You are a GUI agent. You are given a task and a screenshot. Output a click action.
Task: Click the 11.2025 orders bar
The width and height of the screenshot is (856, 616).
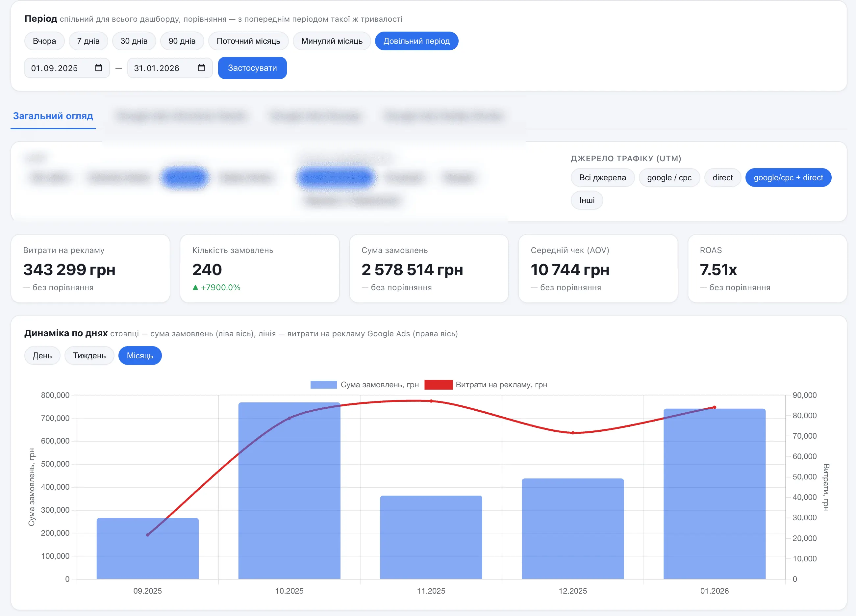[x=431, y=537]
